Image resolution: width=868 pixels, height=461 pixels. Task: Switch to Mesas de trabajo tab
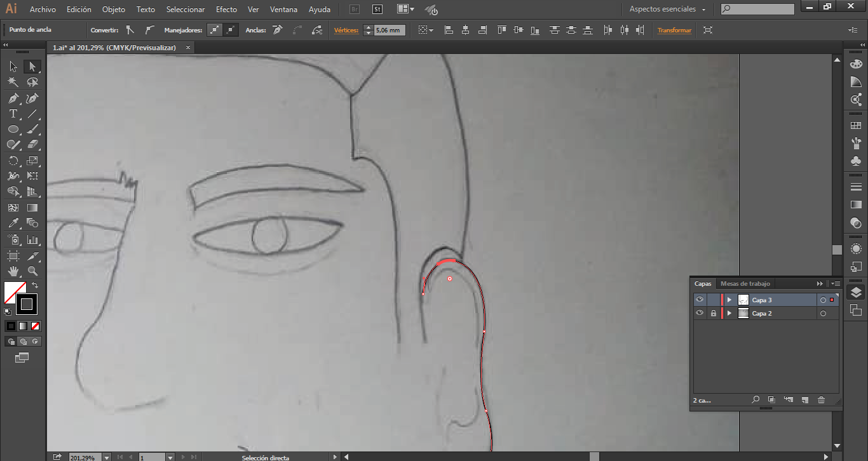point(745,284)
